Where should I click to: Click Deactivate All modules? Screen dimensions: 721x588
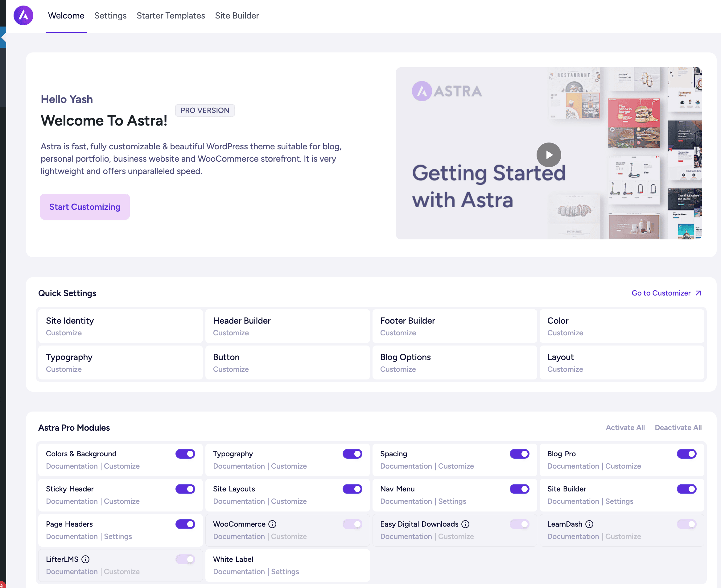pyautogui.click(x=678, y=428)
